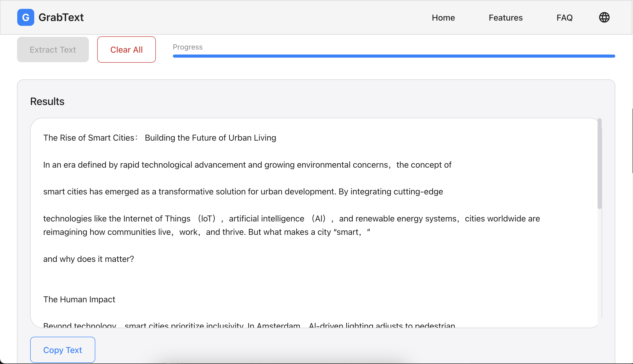
Task: Open the Features navigation item
Action: tap(505, 17)
